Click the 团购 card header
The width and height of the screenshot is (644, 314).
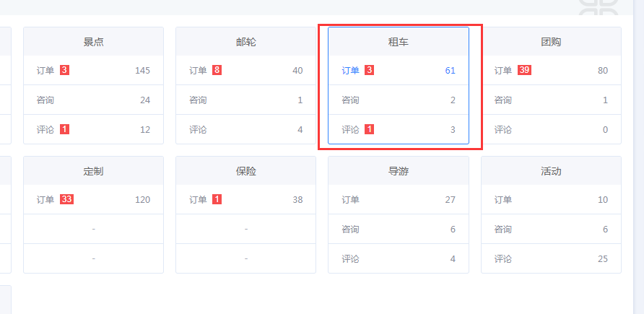click(551, 42)
